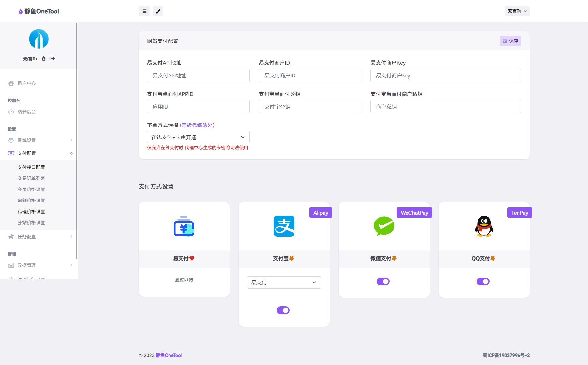588x365 pixels.
Task: Click the Alipay logo icon
Action: click(284, 226)
